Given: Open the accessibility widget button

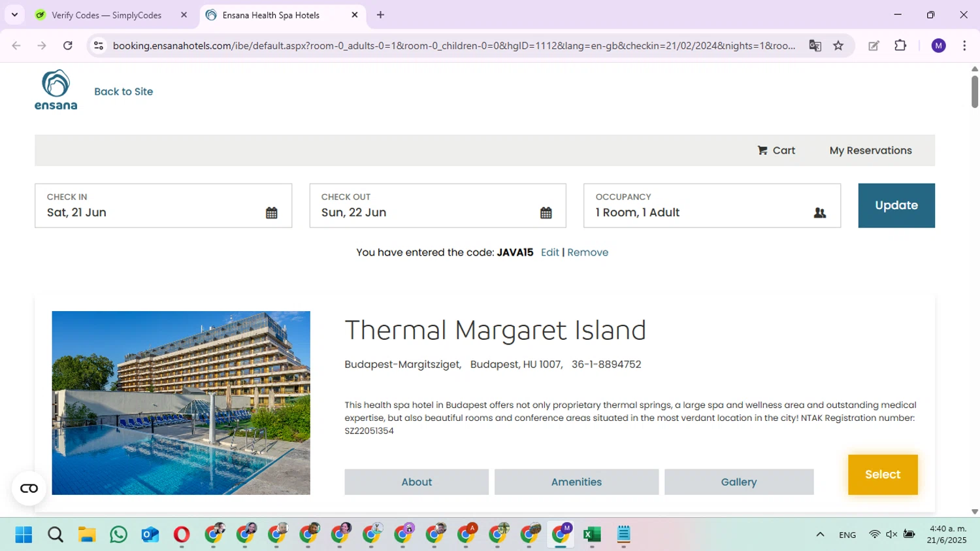Looking at the screenshot, I should (x=29, y=488).
